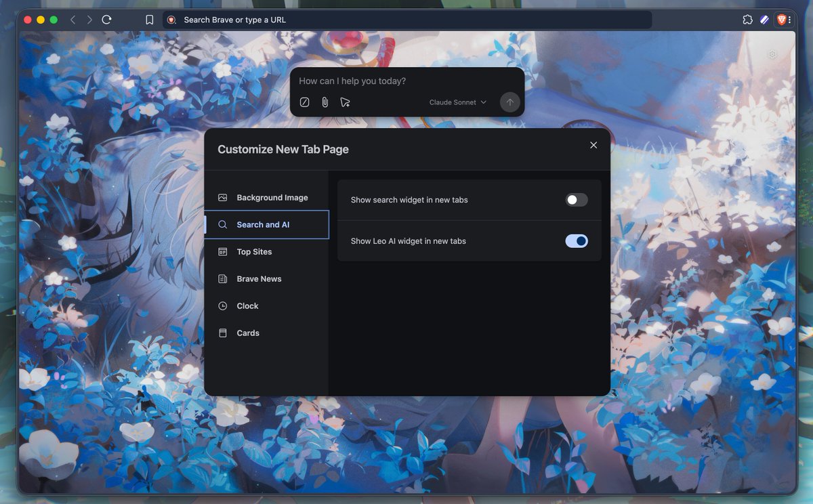This screenshot has height=504, width=813.
Task: Click the macOS green zoom window button
Action: click(54, 20)
